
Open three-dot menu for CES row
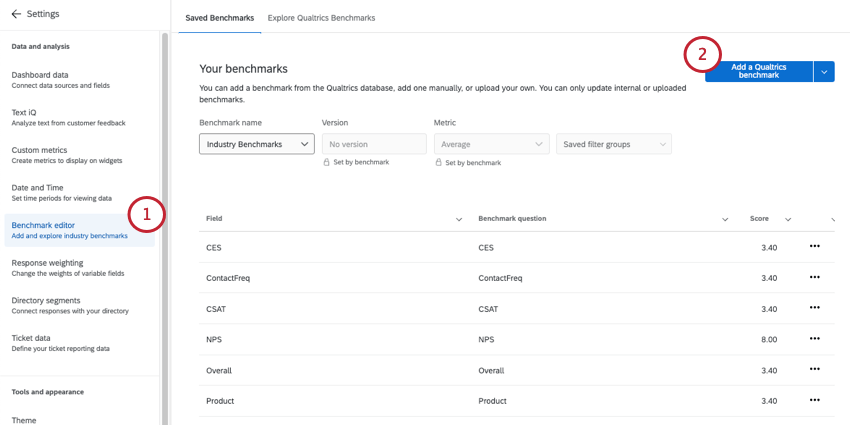814,246
